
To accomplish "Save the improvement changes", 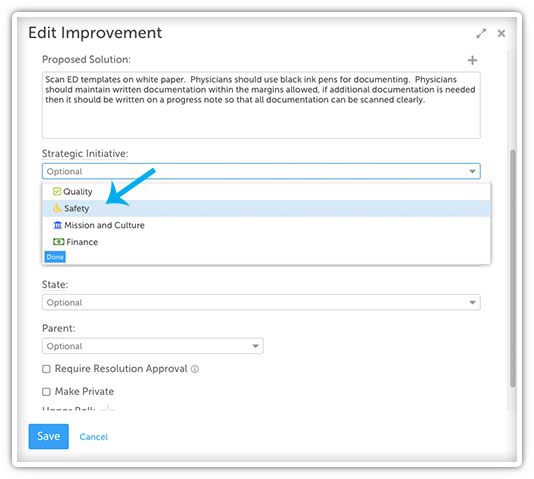I will [49, 436].
